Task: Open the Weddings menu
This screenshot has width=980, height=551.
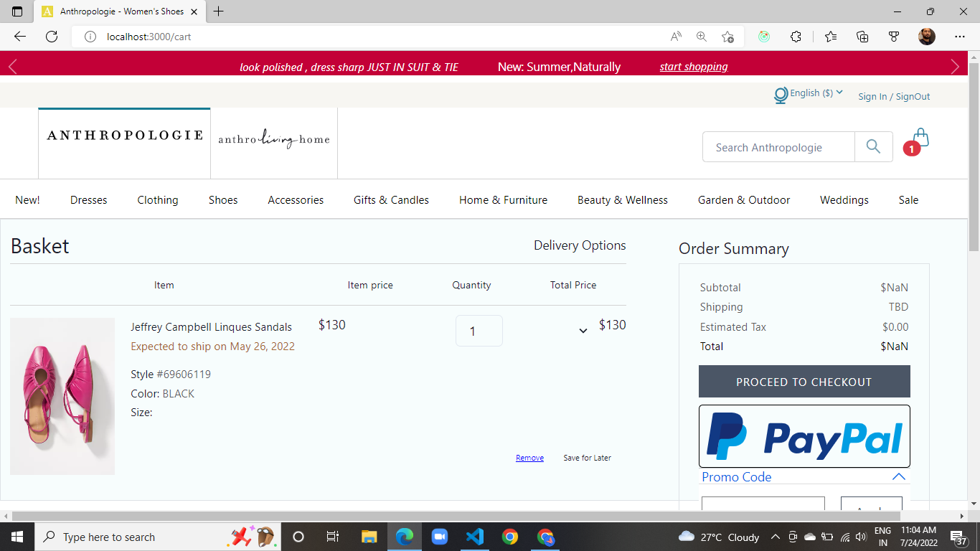Action: coord(844,200)
